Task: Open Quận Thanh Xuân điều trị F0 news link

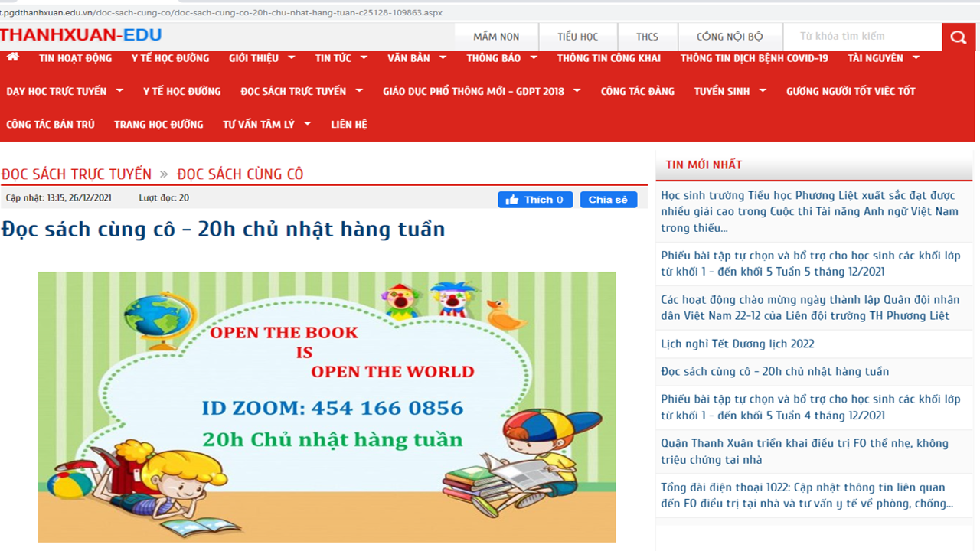Action: [x=805, y=452]
